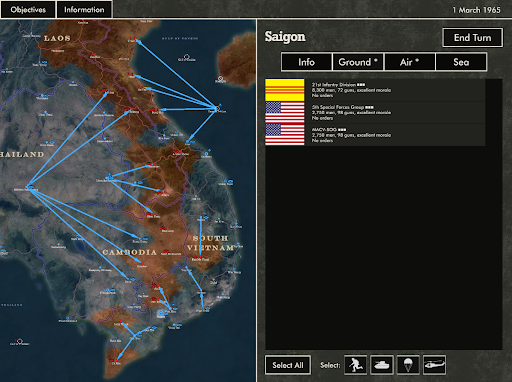The image size is (512, 382).
Task: Click the Select All button
Action: coord(288,365)
